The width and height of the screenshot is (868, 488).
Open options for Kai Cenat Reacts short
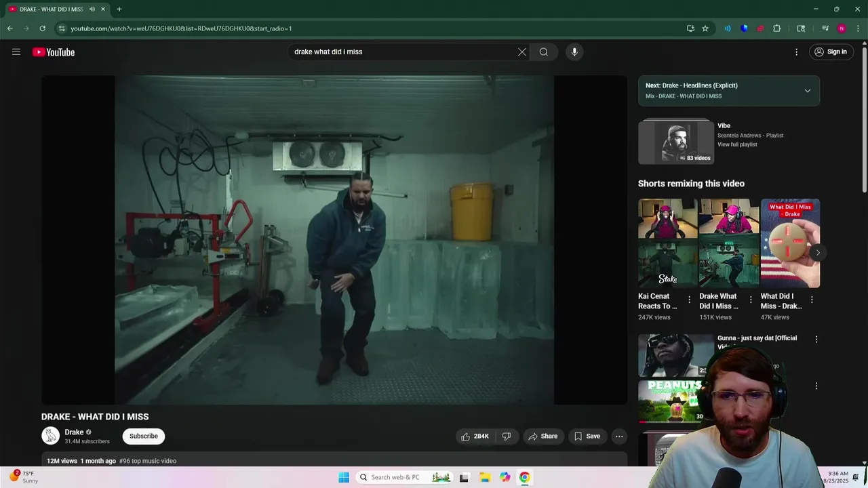point(689,300)
